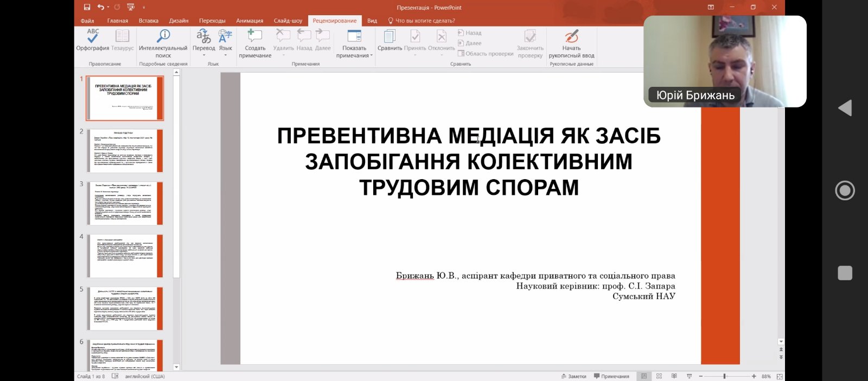This screenshot has height=381, width=868.
Task: Switch to the Слайд-шоу tab
Action: click(x=288, y=21)
